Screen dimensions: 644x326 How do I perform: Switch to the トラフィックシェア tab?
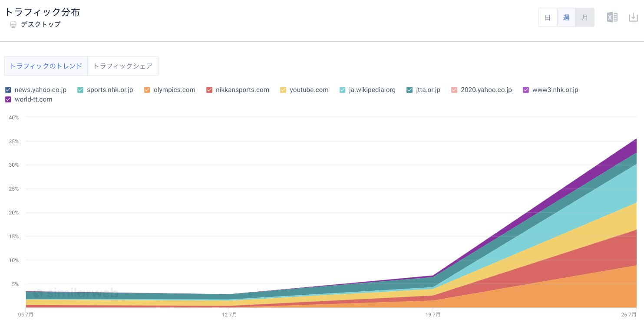click(x=123, y=66)
